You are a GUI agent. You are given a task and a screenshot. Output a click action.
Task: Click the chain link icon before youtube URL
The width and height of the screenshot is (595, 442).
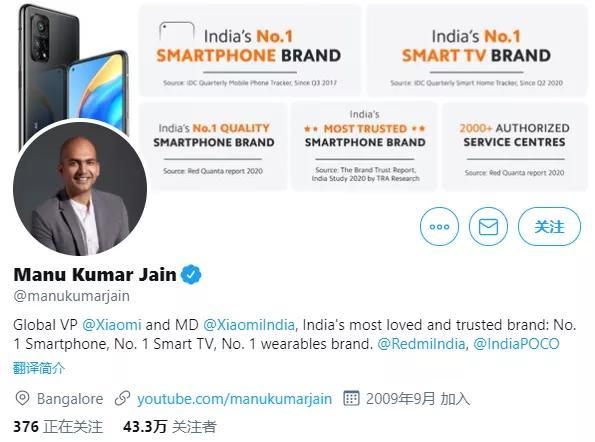(122, 398)
